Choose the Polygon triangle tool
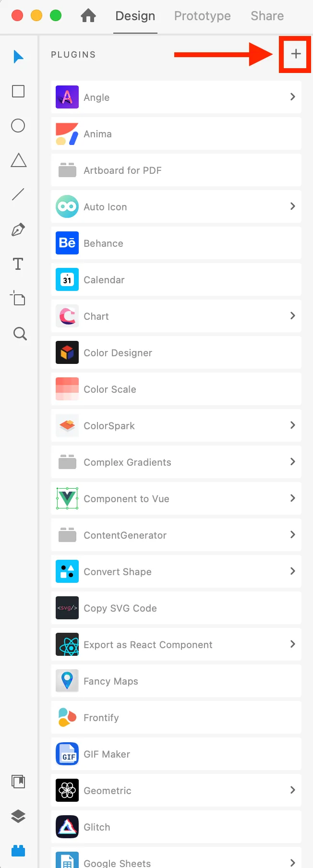The width and height of the screenshot is (313, 868). tap(18, 160)
